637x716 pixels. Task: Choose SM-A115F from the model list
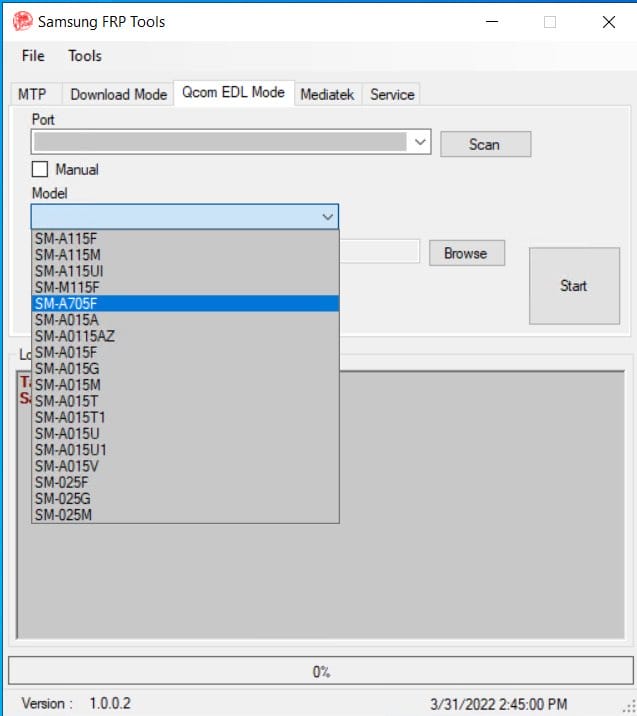point(185,238)
